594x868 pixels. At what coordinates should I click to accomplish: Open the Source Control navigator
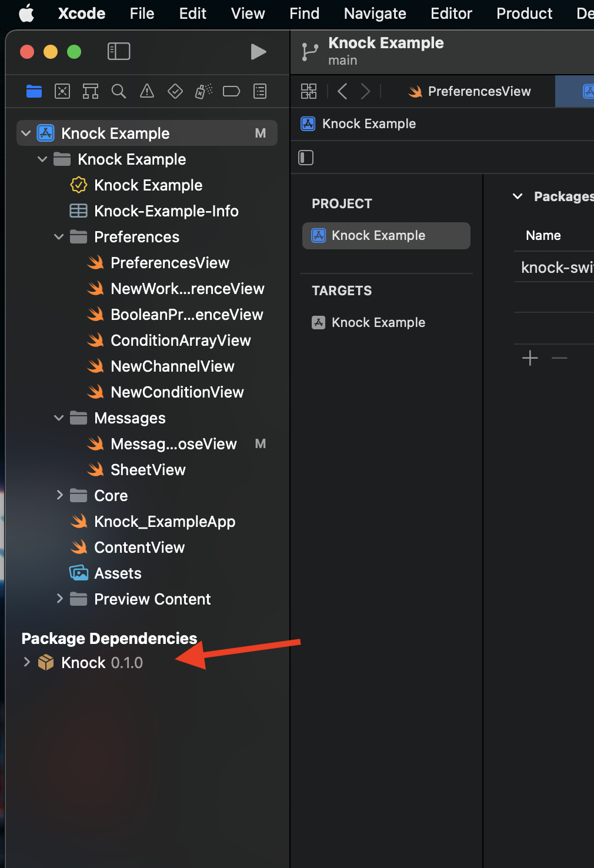tap(62, 91)
